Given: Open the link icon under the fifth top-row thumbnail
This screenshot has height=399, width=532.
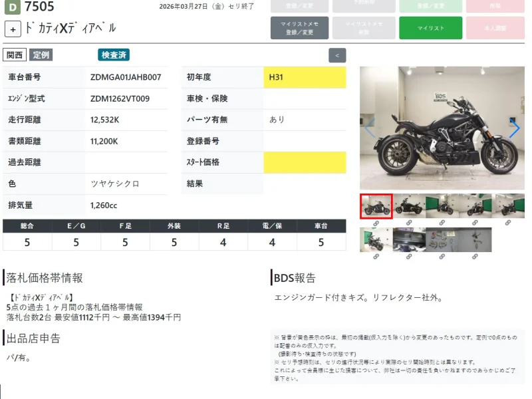Looking at the screenshot, I should coord(507,223).
